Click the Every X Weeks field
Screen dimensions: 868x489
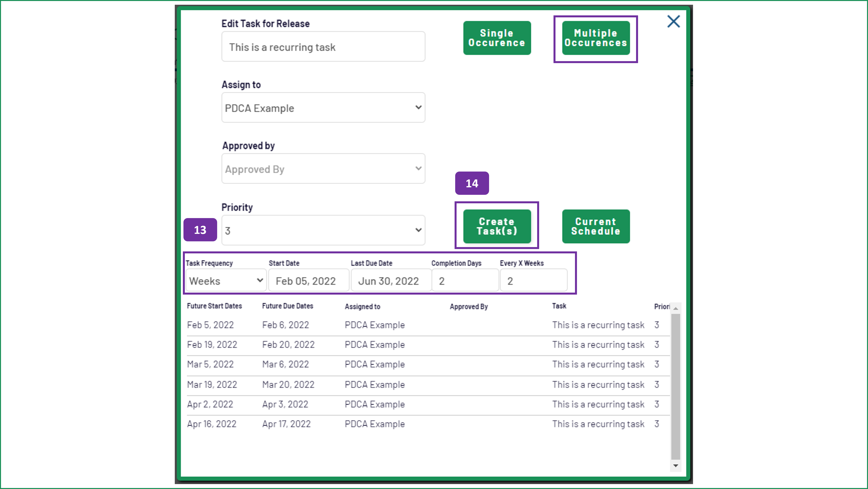coord(533,280)
